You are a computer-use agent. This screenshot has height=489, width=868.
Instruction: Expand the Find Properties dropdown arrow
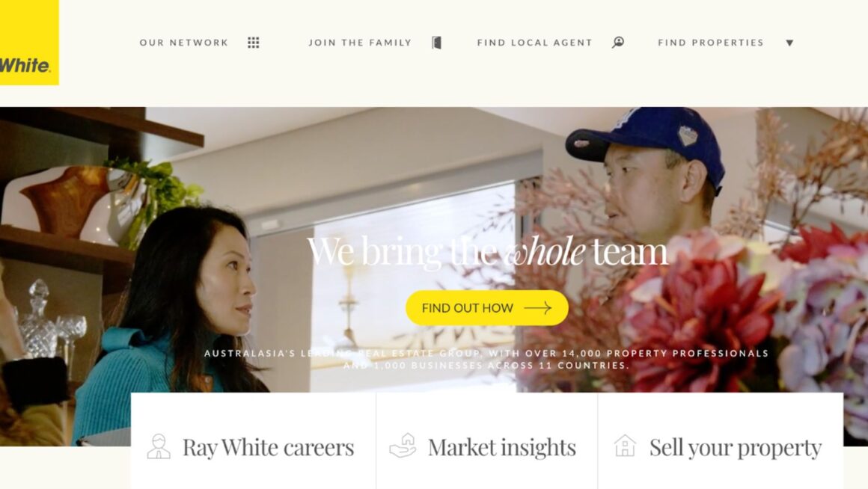pyautogui.click(x=790, y=43)
